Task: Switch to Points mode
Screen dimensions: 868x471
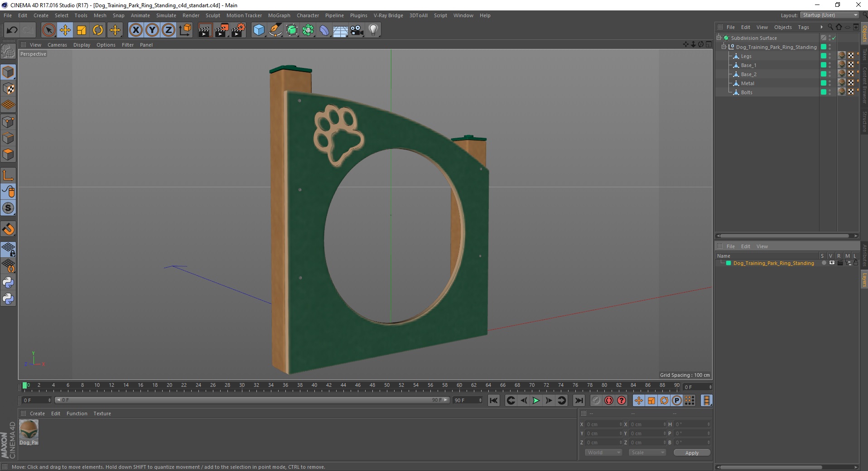Action: (8, 122)
